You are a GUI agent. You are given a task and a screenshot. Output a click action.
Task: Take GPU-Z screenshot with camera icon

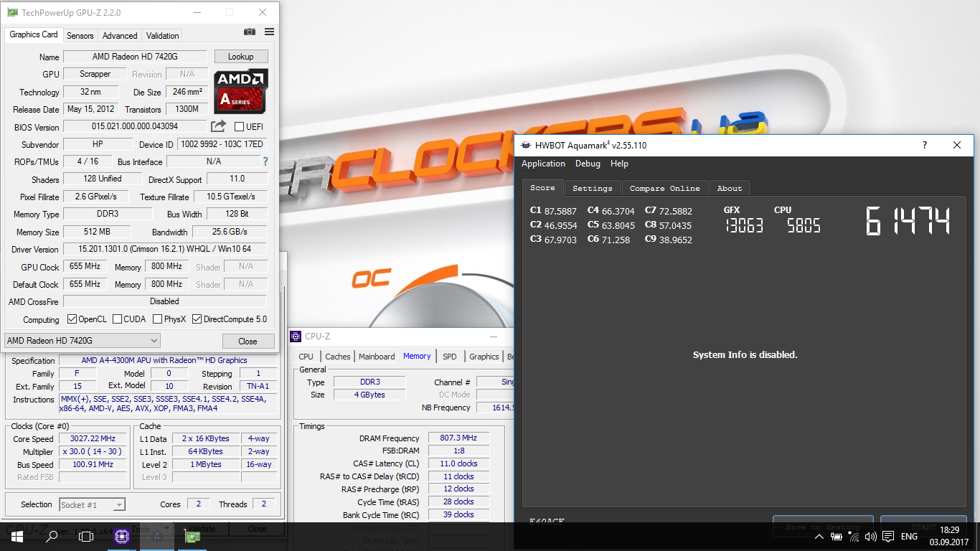coord(250,32)
